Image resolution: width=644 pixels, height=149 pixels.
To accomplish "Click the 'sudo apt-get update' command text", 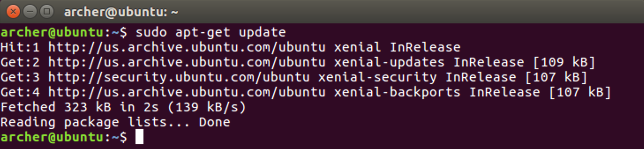I will click(x=211, y=32).
